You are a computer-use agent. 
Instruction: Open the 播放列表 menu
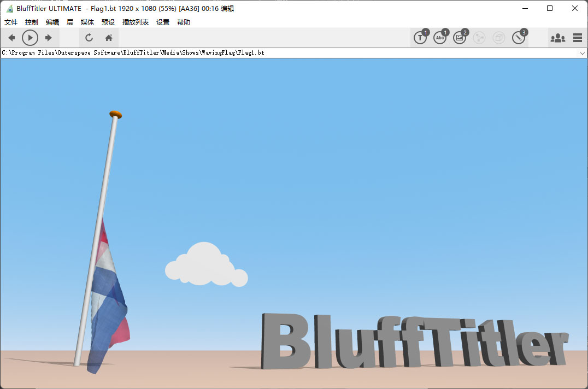pos(136,22)
